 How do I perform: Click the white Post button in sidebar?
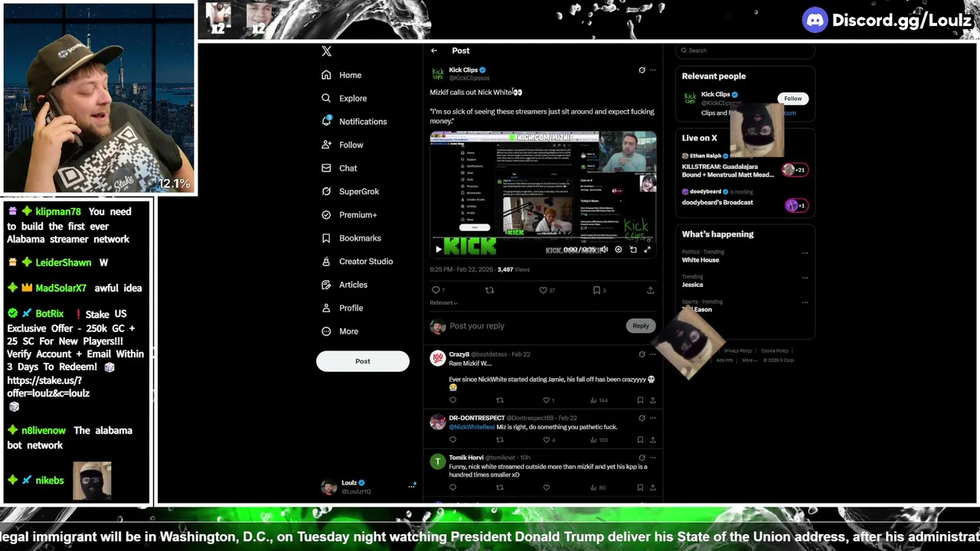(x=363, y=361)
